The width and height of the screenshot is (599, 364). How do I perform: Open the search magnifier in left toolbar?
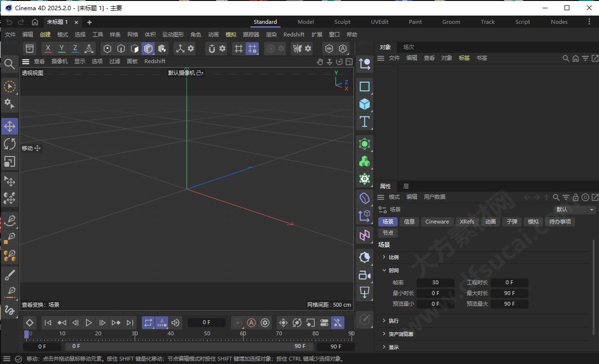(x=9, y=64)
